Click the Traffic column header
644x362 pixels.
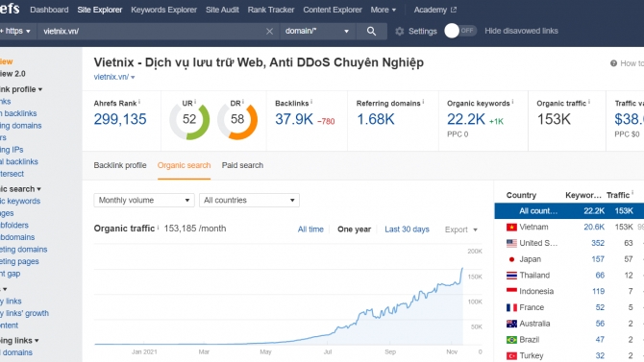coord(618,195)
